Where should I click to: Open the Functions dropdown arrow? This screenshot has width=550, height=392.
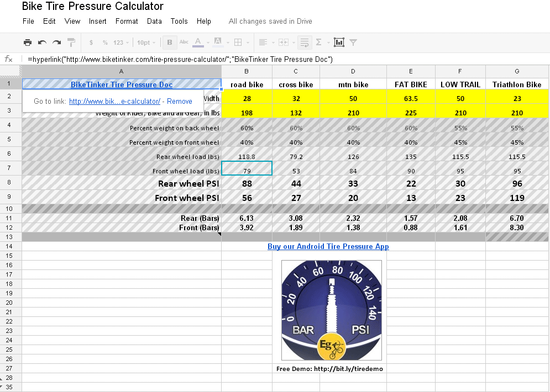coord(328,43)
